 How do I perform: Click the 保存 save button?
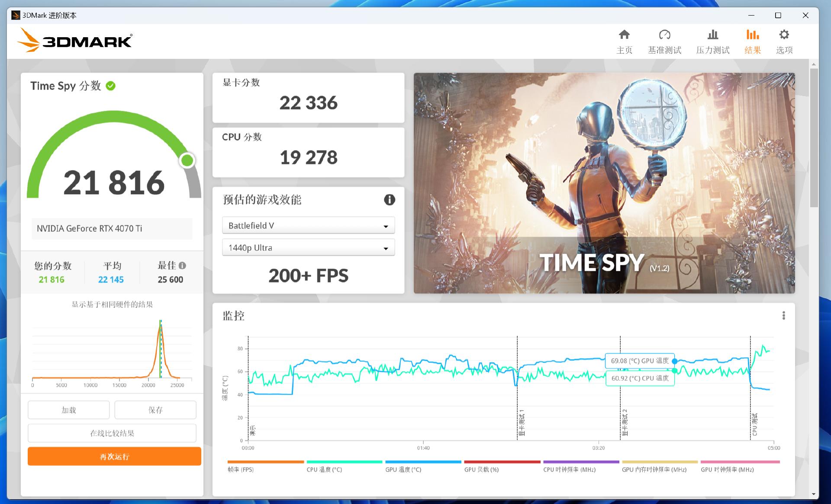[155, 410]
